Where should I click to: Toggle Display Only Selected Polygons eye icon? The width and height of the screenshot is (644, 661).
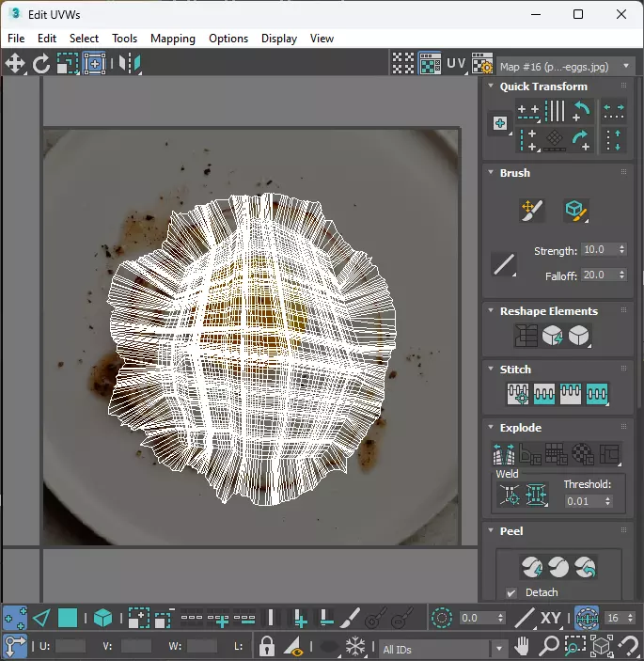(293, 646)
